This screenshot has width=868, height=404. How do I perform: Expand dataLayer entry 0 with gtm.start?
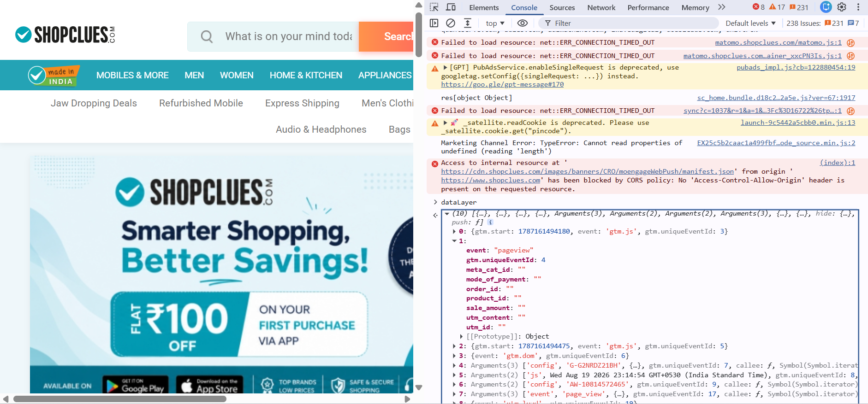(x=454, y=231)
